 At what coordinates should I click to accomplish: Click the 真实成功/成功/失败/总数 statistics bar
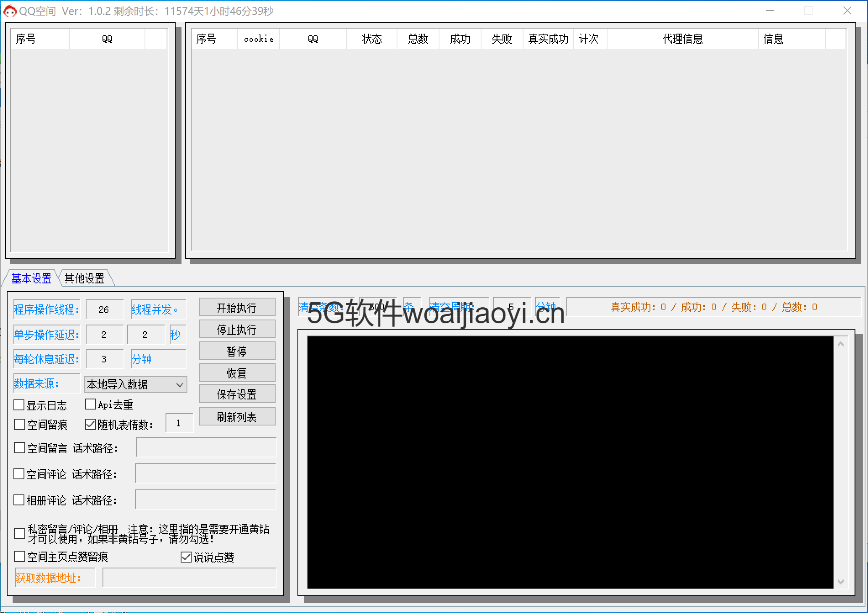[x=714, y=307]
